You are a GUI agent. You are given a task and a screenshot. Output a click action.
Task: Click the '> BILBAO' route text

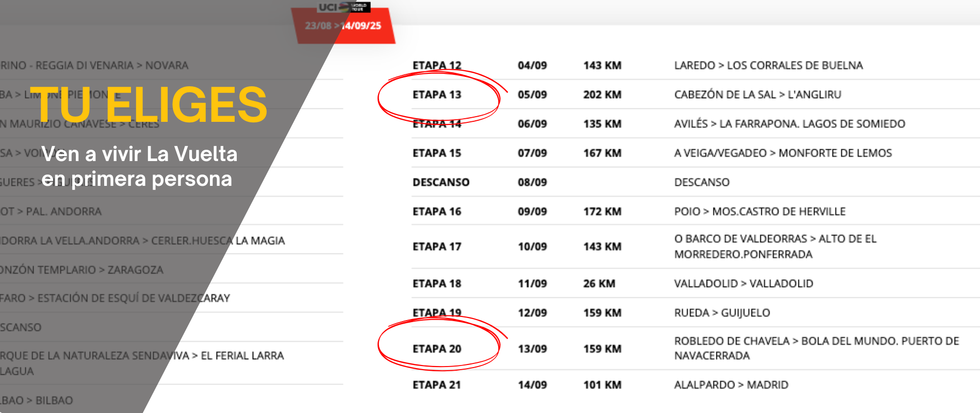pos(50,401)
